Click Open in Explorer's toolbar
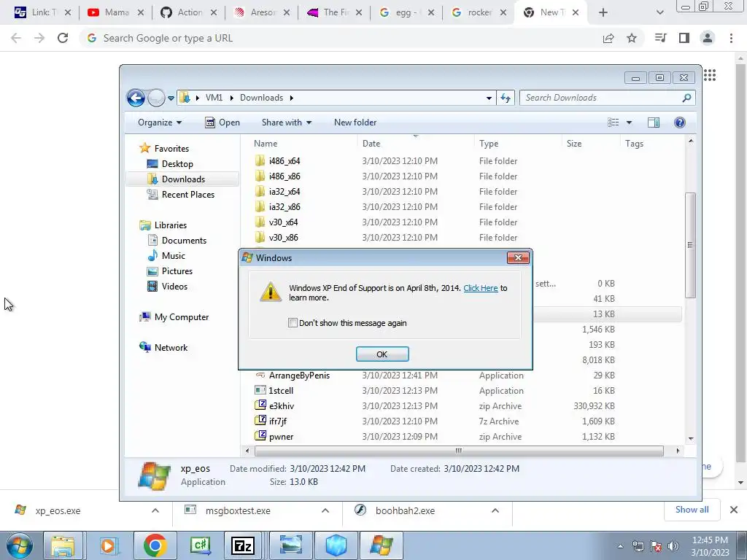This screenshot has height=560, width=747. pyautogui.click(x=222, y=122)
